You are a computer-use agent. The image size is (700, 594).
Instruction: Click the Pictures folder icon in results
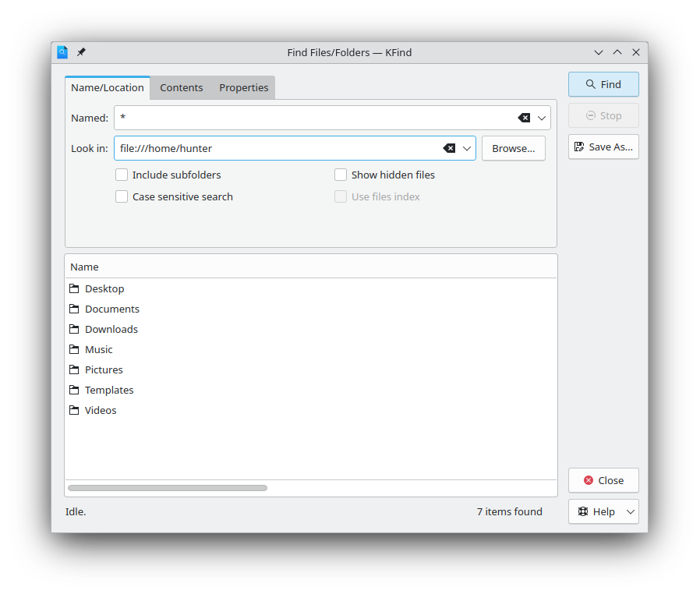click(74, 369)
